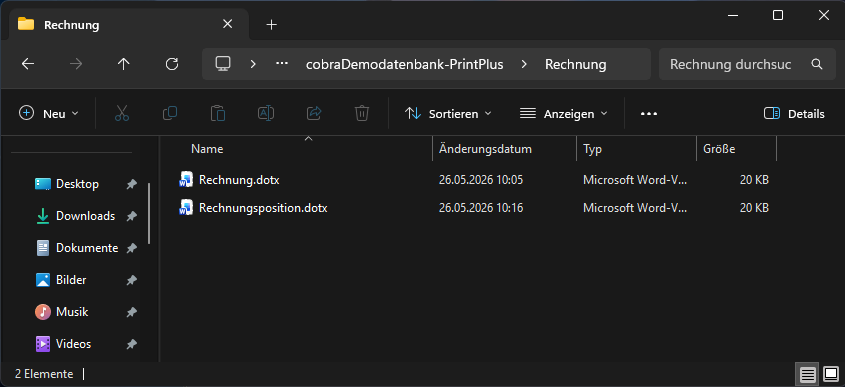Click the Rechnung breadcrumb segment
Viewport: 845px width, 387px height.
(576, 65)
